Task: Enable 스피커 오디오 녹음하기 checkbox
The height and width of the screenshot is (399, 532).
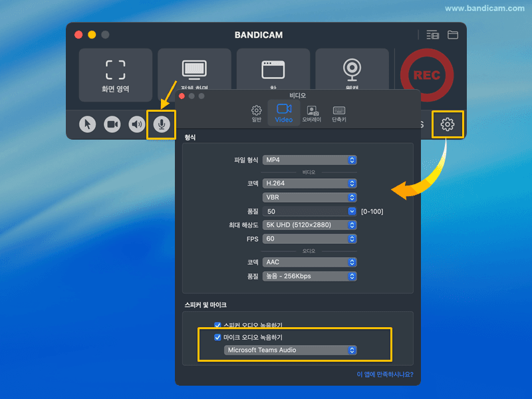Action: pyautogui.click(x=217, y=325)
